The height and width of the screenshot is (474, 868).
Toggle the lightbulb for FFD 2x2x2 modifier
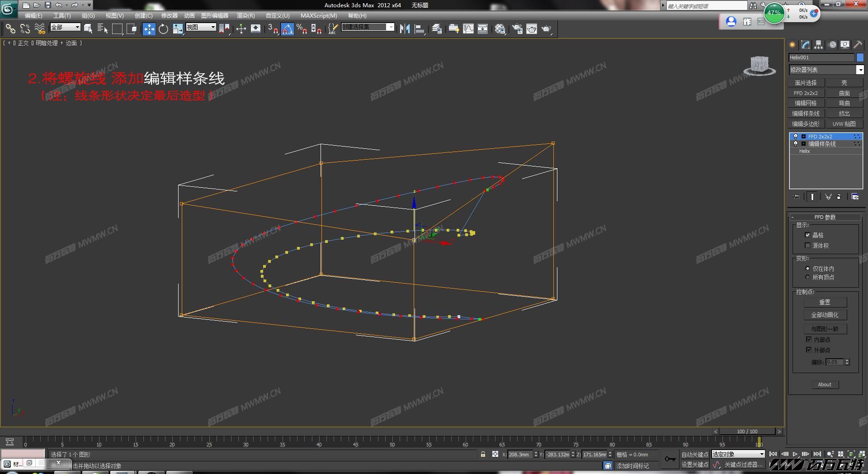tap(796, 137)
